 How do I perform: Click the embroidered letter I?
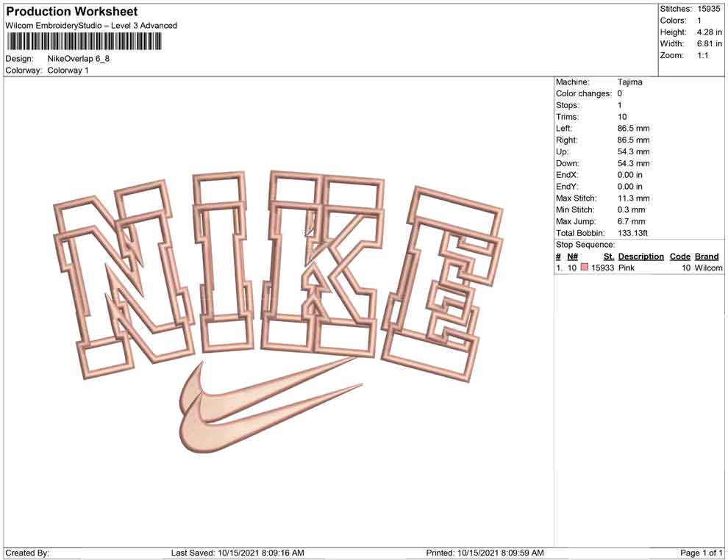[x=225, y=262]
